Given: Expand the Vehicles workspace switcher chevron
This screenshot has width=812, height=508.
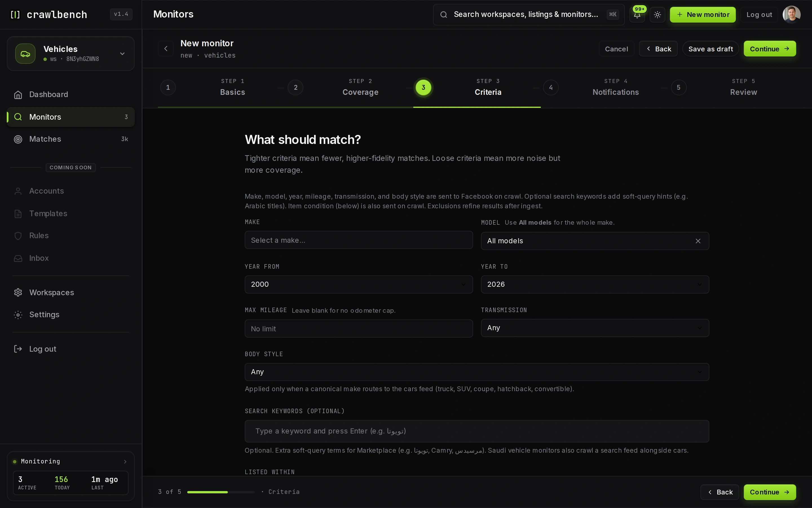Looking at the screenshot, I should 122,54.
